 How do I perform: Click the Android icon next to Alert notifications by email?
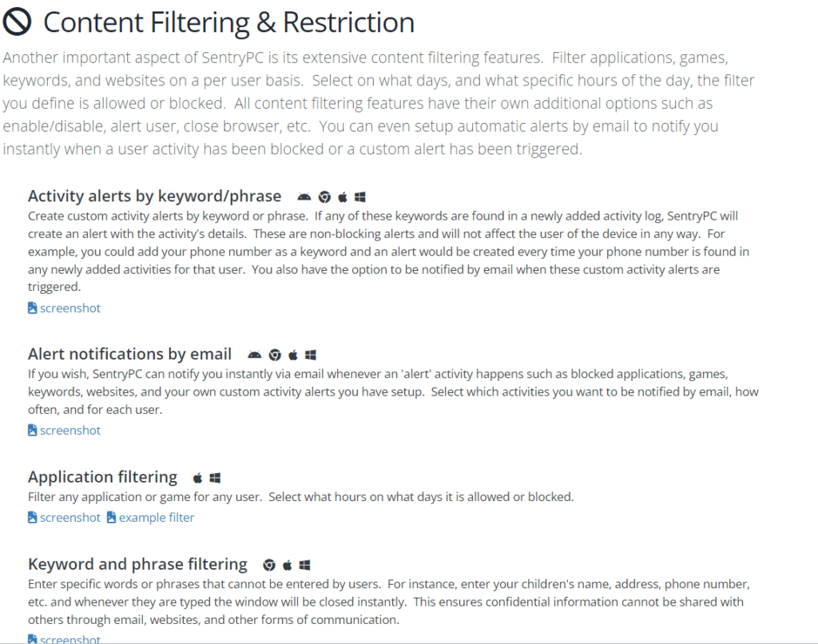coord(254,356)
